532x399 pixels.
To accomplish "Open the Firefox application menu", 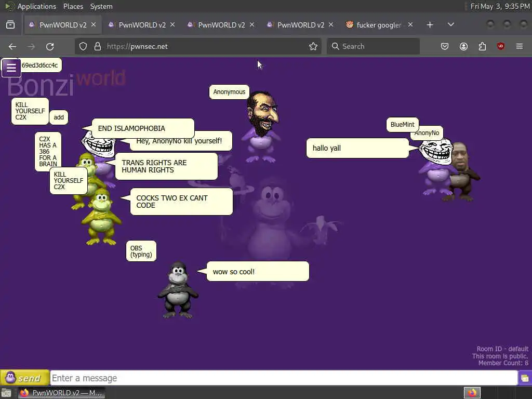I will coord(520,46).
